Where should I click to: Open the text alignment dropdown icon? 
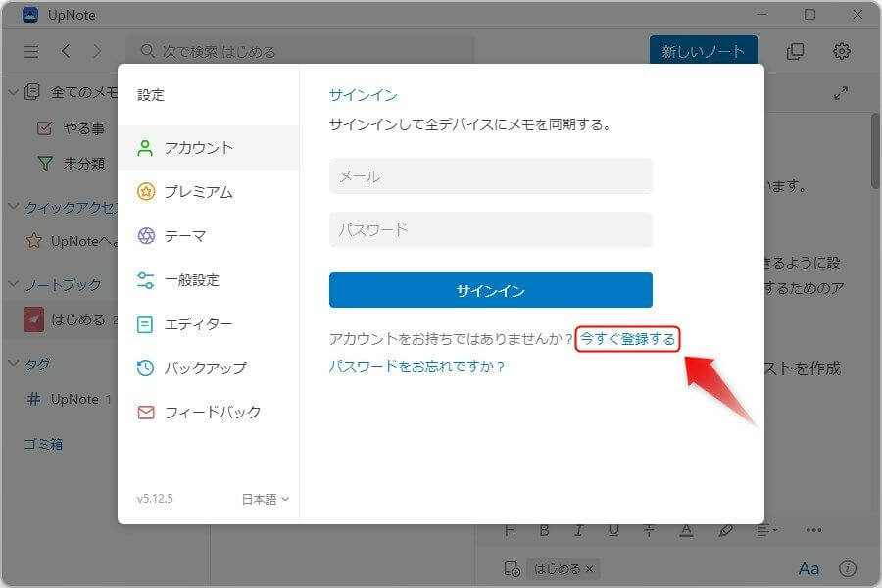click(x=765, y=530)
